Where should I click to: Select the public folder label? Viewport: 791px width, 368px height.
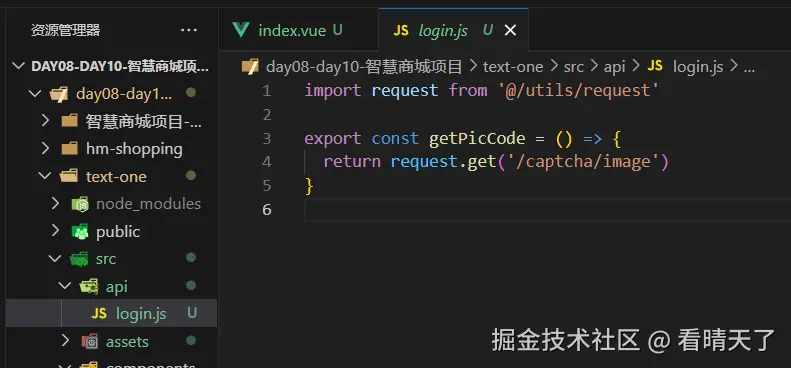(x=118, y=232)
